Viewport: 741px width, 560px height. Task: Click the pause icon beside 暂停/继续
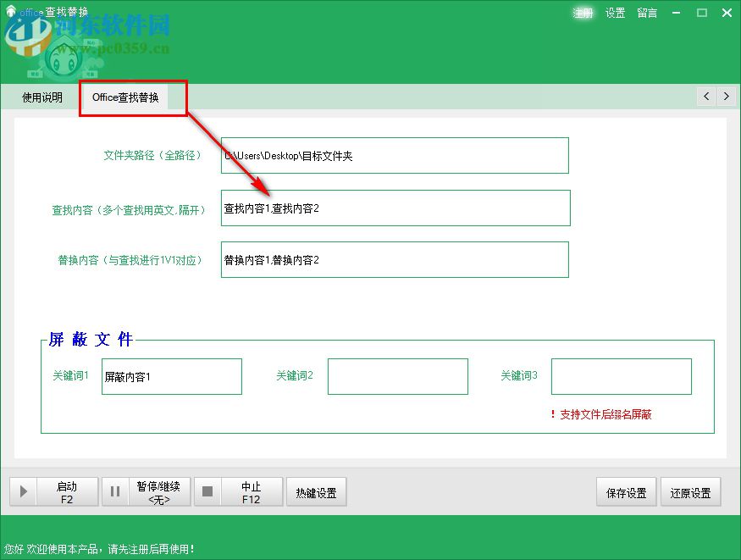pyautogui.click(x=115, y=491)
